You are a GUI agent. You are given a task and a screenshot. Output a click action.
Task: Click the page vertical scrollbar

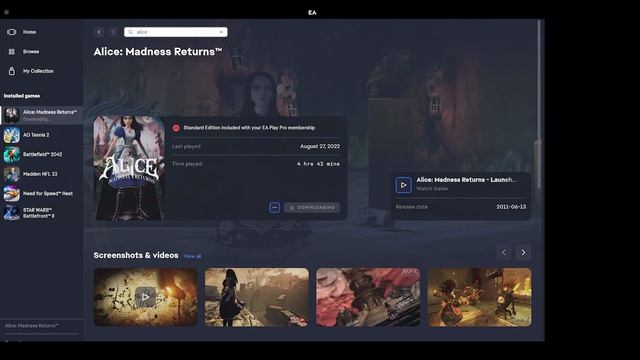point(539,105)
